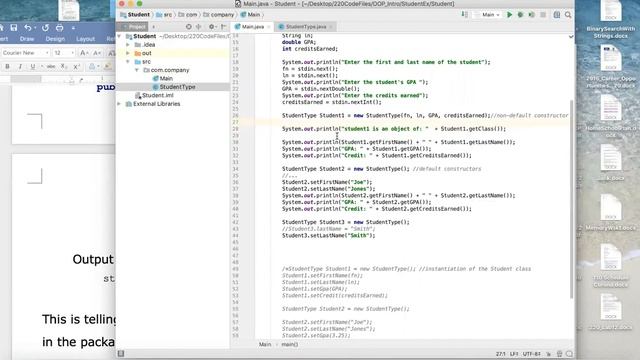640x360 pixels.
Task: Click src in the navigation breadcrumb
Action: coord(164,15)
